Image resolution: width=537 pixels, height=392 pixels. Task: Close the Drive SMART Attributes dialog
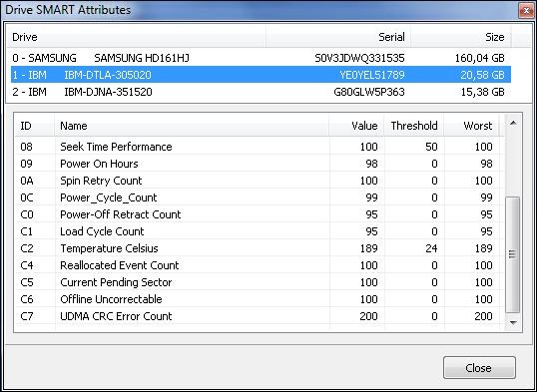pos(479,368)
